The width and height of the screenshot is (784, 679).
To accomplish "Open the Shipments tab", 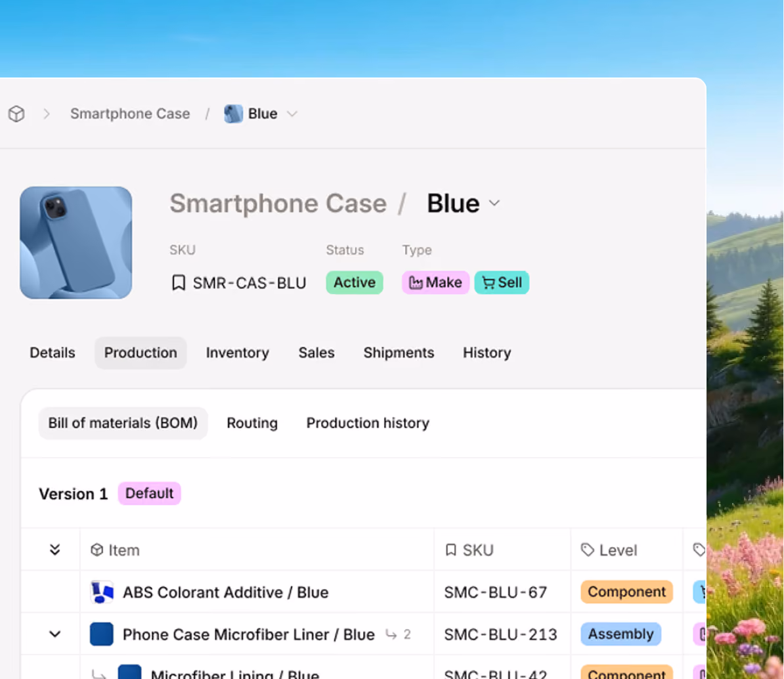I will pos(399,353).
